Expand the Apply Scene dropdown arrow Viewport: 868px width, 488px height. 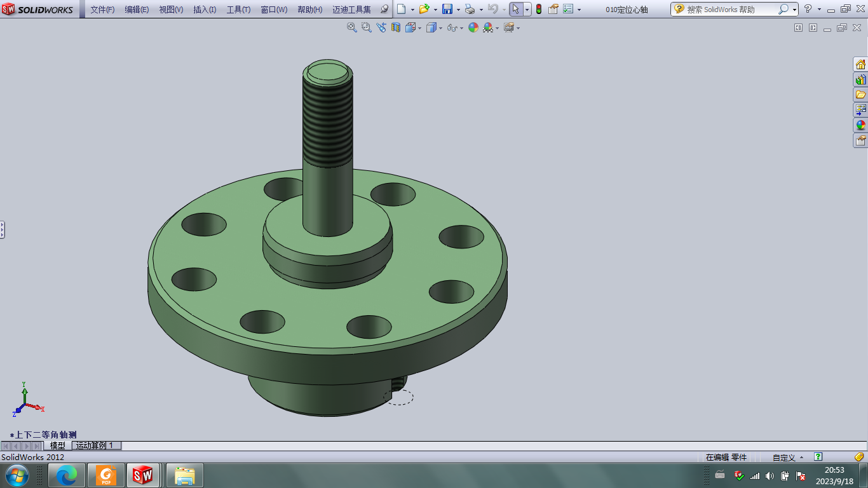tap(497, 28)
